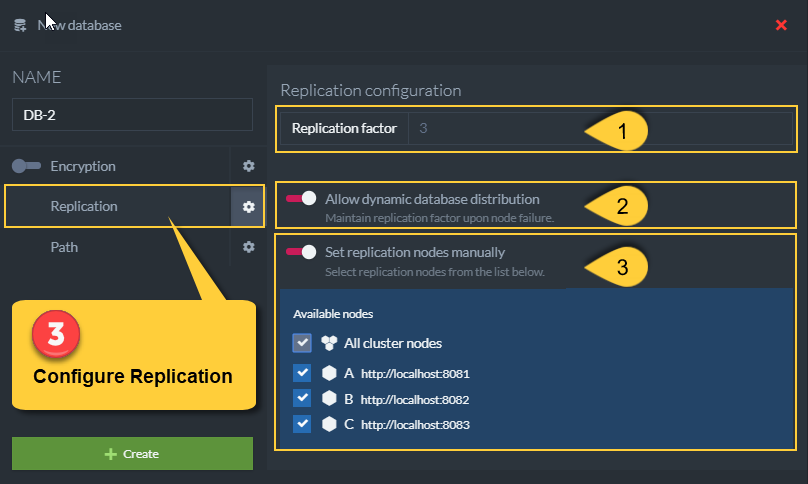Viewport: 808px width, 484px height.
Task: Click the Available nodes heading
Action: 333,314
